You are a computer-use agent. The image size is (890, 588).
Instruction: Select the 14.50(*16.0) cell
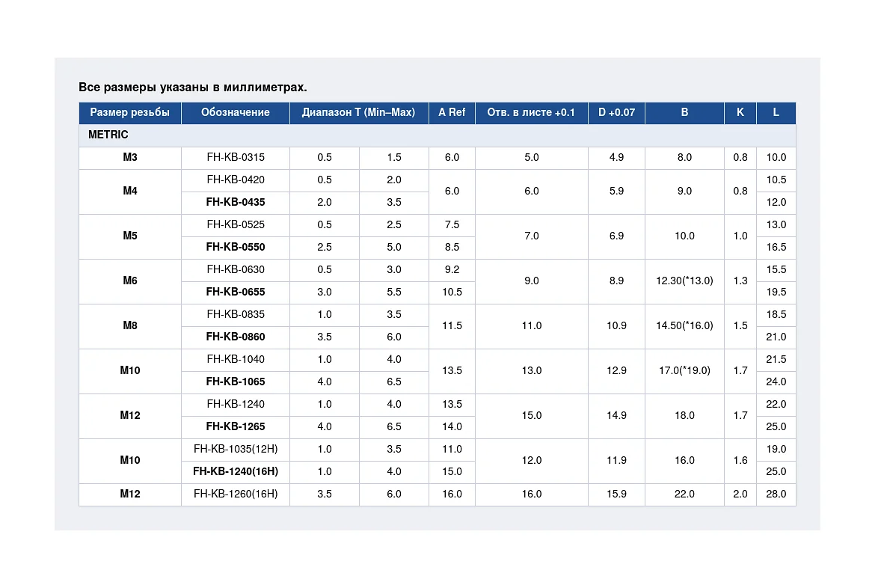[x=684, y=325]
